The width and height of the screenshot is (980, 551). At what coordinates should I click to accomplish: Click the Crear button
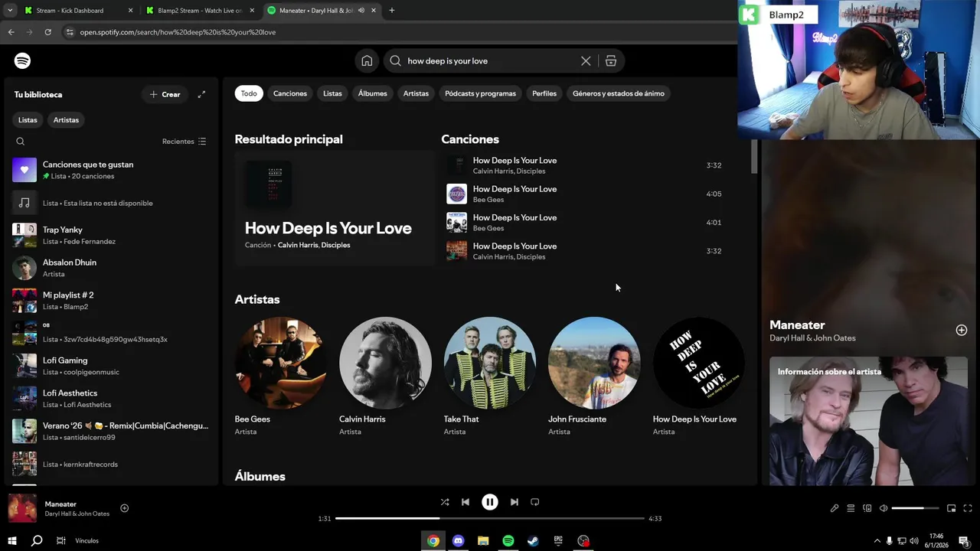tap(165, 94)
